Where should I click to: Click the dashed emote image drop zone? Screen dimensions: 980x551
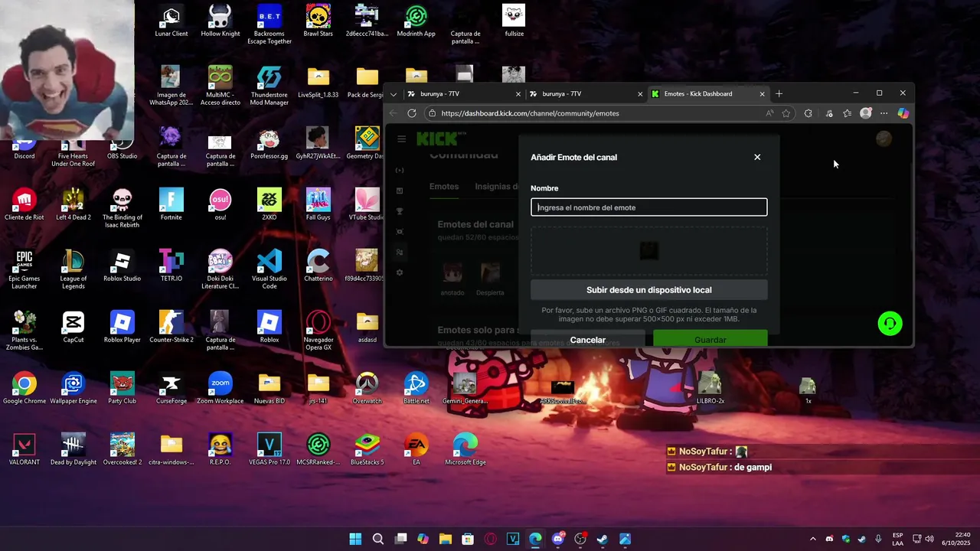pos(648,250)
